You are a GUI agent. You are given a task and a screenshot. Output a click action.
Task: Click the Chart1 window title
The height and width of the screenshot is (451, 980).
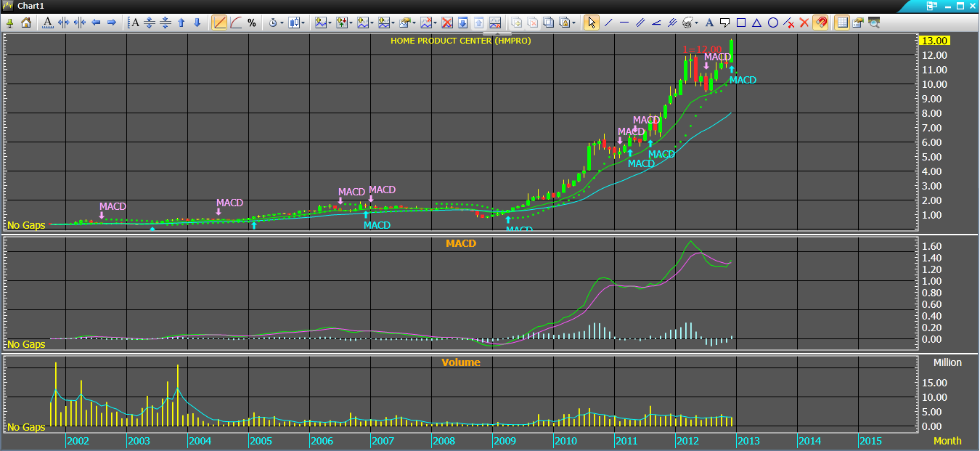(x=30, y=6)
